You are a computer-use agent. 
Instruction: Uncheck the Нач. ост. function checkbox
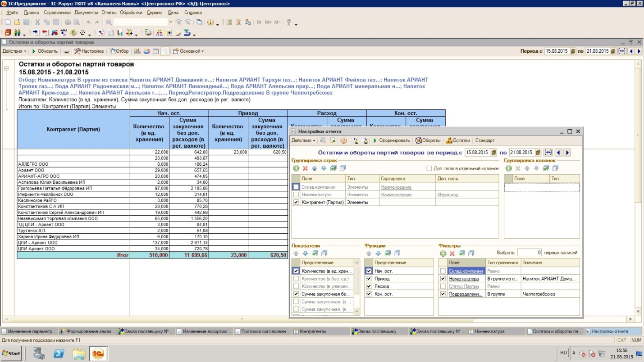(x=369, y=271)
